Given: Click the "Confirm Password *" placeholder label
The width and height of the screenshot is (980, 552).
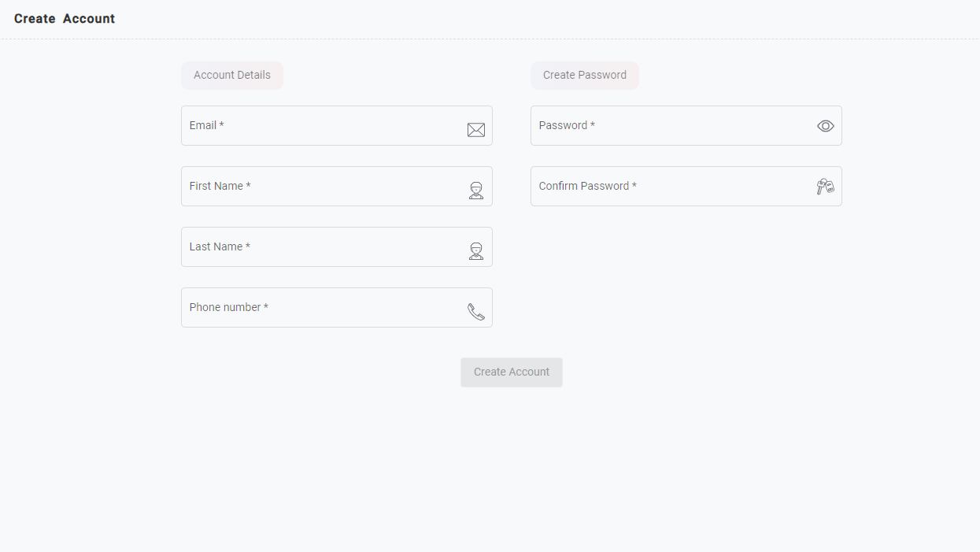Looking at the screenshot, I should 587,187.
